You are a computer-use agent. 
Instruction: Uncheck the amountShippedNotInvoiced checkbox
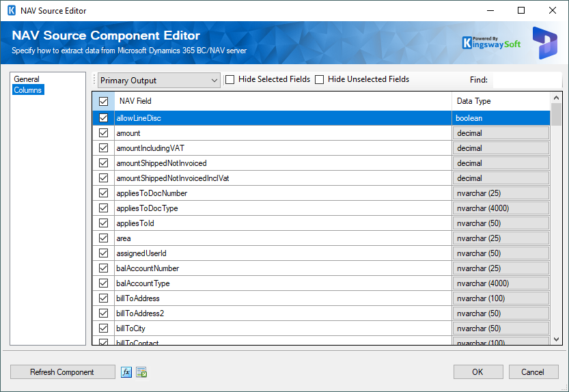point(103,163)
